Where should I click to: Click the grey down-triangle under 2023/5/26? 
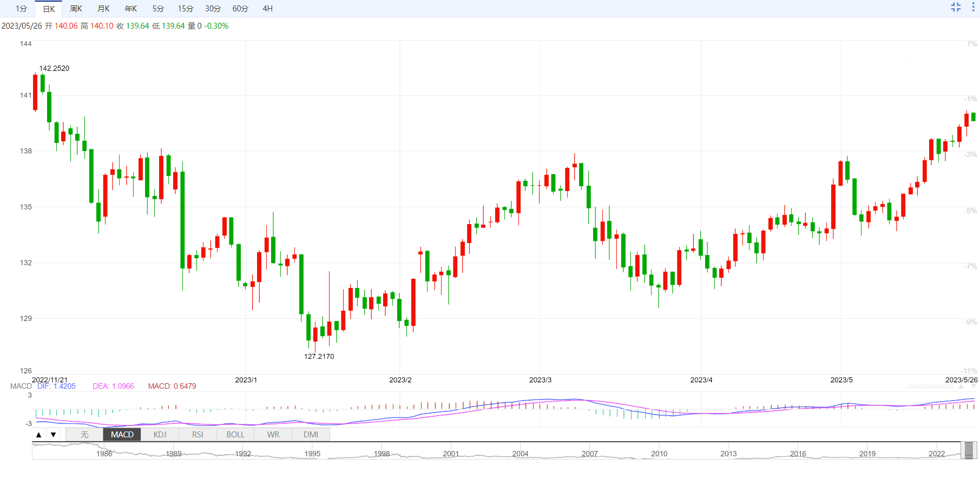click(975, 387)
